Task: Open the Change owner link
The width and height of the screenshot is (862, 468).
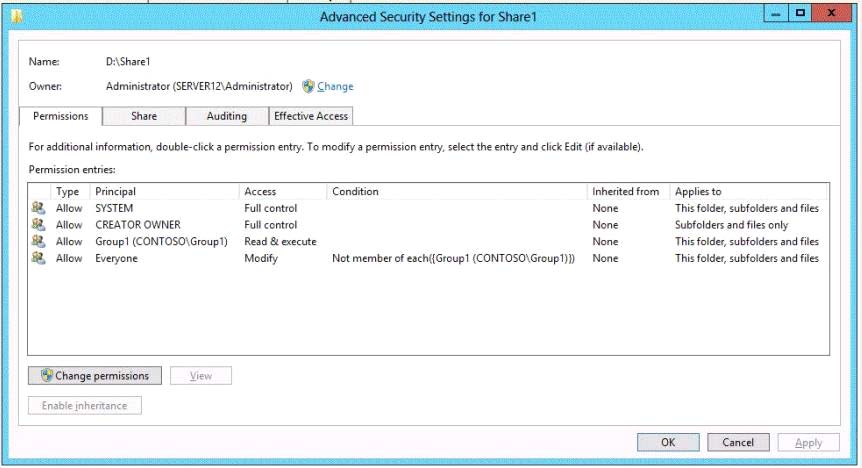Action: (x=335, y=87)
